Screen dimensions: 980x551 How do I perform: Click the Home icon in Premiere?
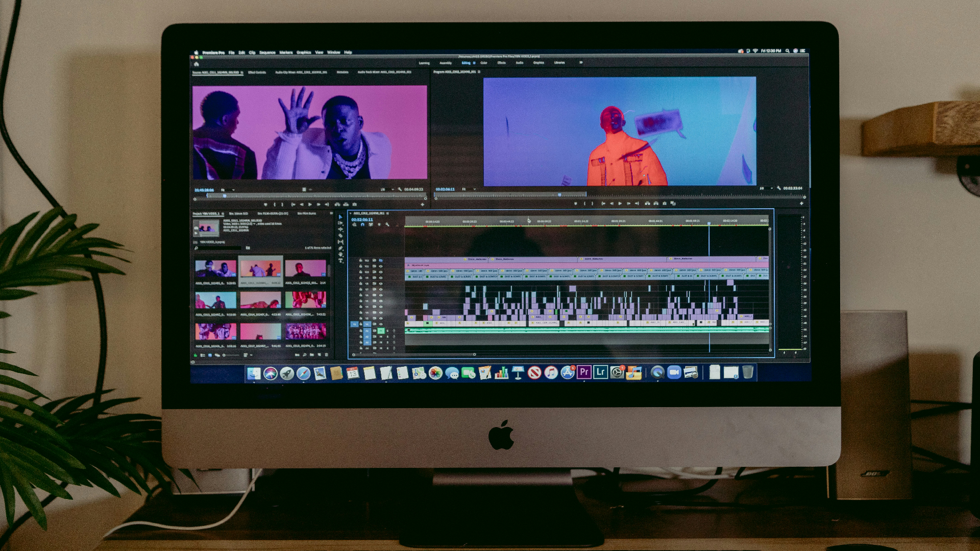(197, 64)
